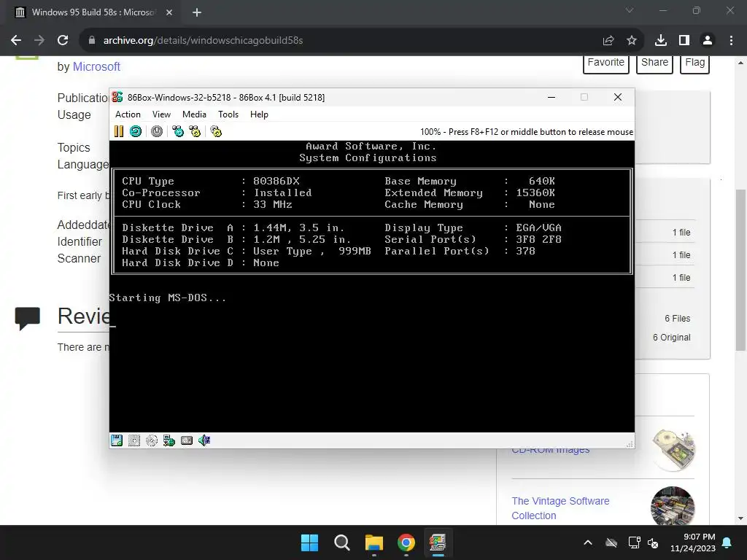Click the taskbar clock showing 9:07 PM
Viewport: 747px width, 560px height.
coord(693,542)
